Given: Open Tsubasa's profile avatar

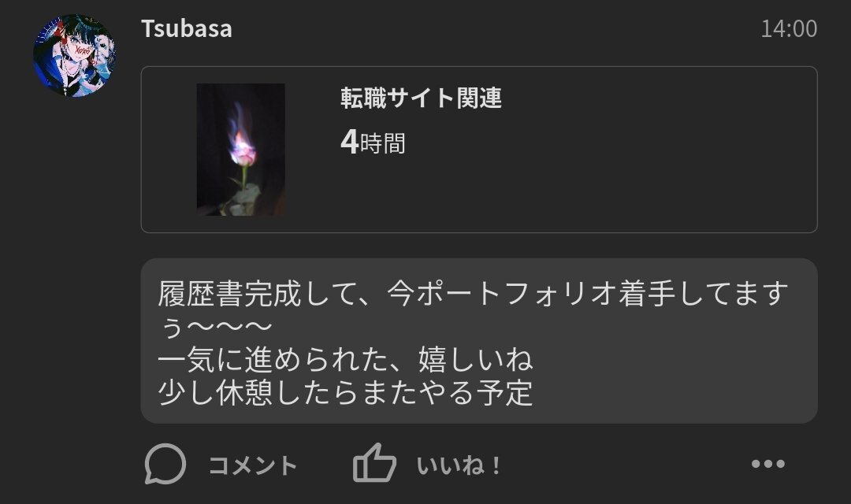Looking at the screenshot, I should 74,56.
